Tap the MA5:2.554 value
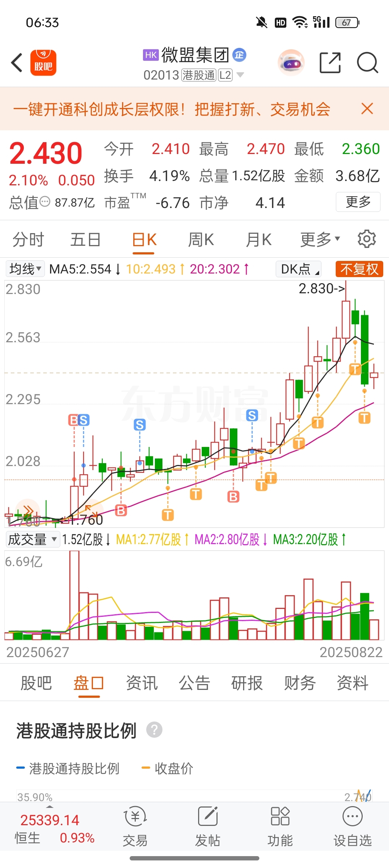The image size is (389, 868). 80,269
